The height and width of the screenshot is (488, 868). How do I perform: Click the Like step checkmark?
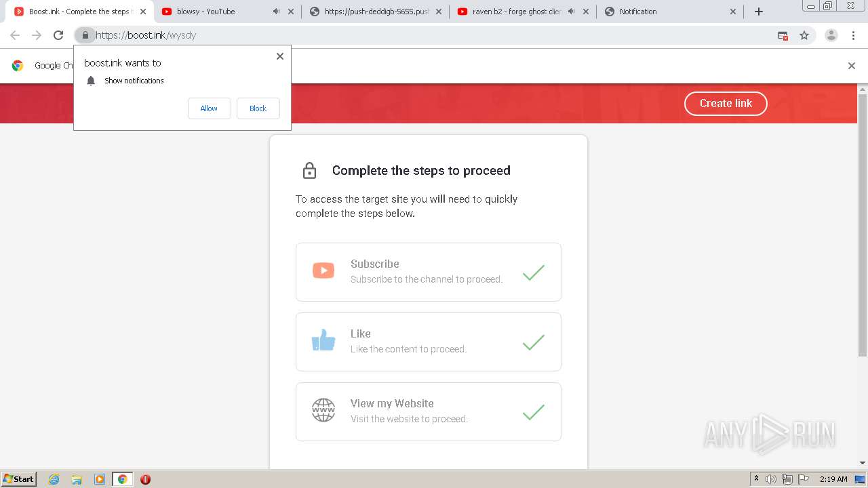tap(534, 342)
